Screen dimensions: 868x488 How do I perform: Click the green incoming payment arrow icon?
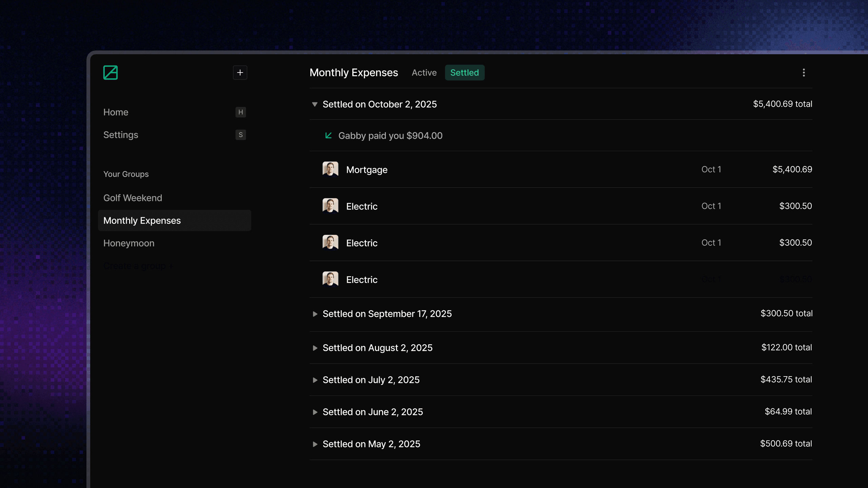[328, 136]
